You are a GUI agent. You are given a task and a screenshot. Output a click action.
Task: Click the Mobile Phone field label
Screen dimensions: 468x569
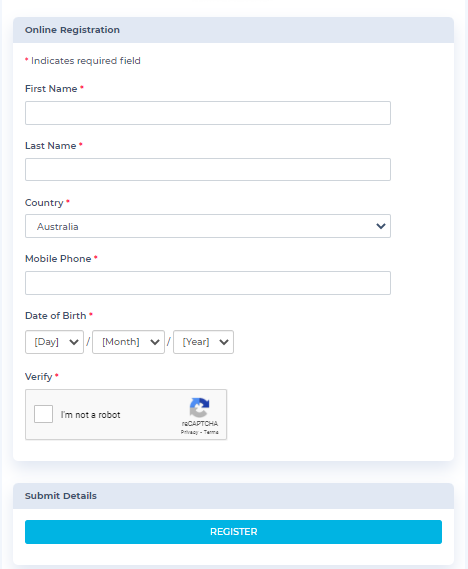(x=58, y=259)
